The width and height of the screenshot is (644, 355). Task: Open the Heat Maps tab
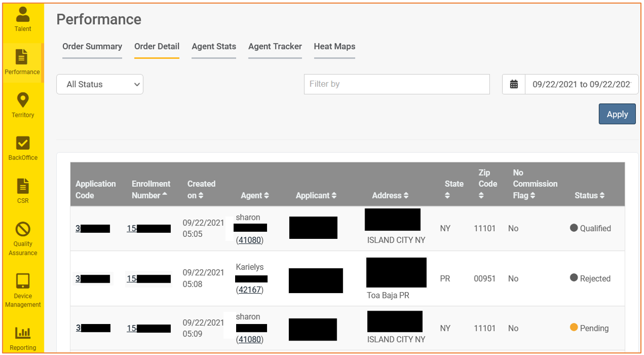[x=335, y=46]
